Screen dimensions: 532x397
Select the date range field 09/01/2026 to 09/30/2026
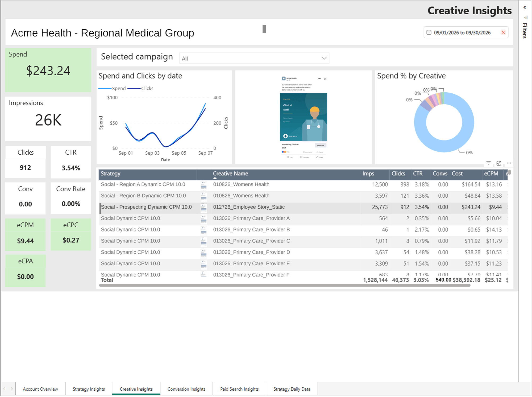point(466,32)
